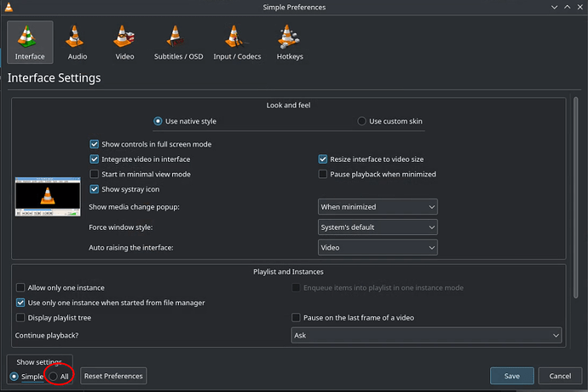Enable Pause on the last frame of a video

click(x=296, y=318)
